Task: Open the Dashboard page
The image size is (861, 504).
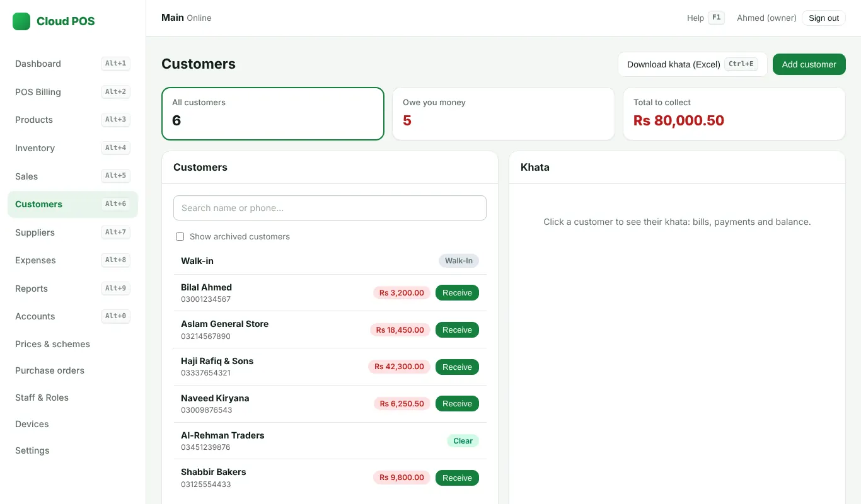Action: [x=72, y=64]
